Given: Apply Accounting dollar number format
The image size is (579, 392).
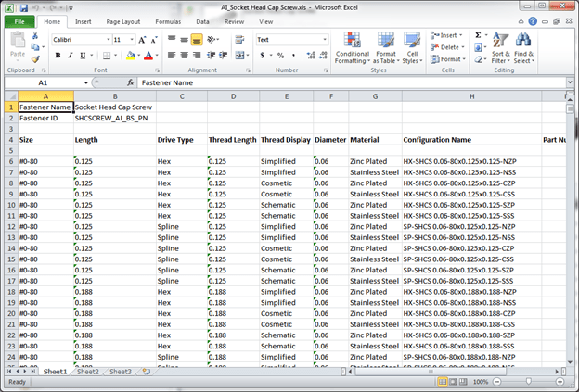Looking at the screenshot, I should coord(263,56).
